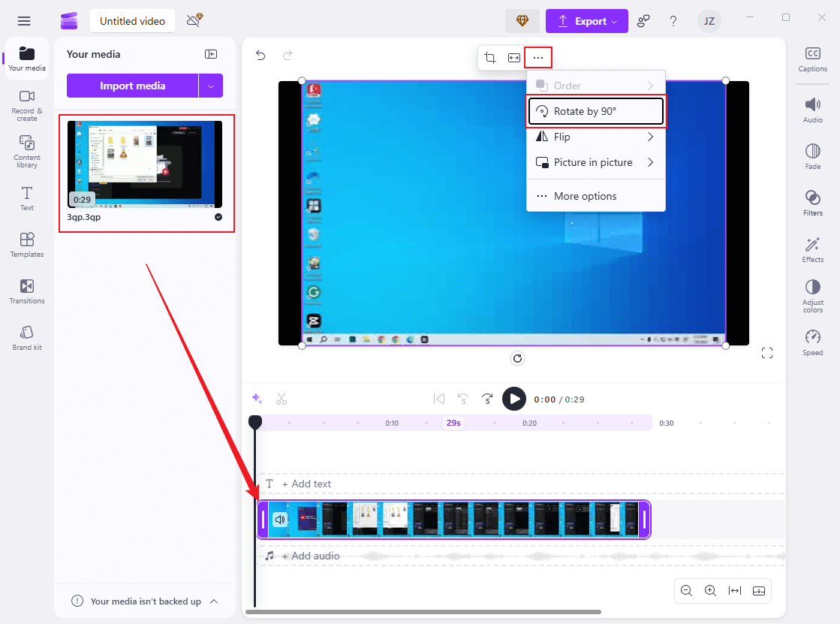Open the JZ account avatar
This screenshot has height=624, width=840.
click(709, 21)
